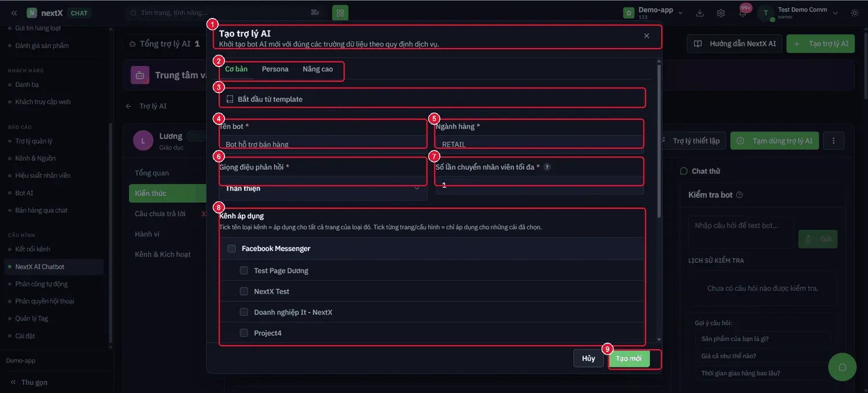Click Thu gọn to collapse the sidebar
This screenshot has width=868, height=393.
point(29,382)
